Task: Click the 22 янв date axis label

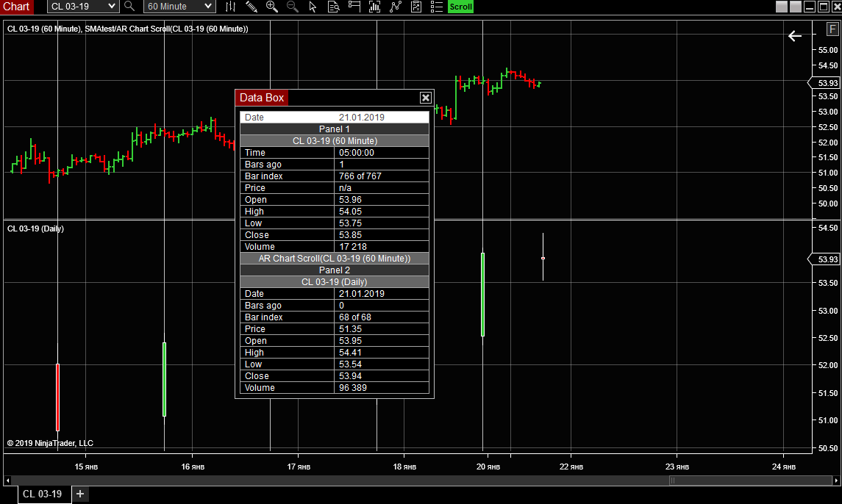Action: click(571, 467)
